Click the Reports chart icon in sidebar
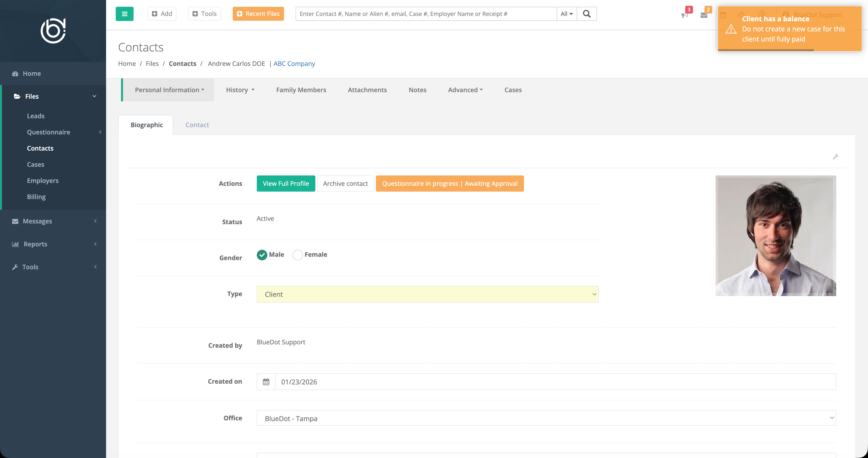The height and width of the screenshot is (458, 868). [15, 244]
